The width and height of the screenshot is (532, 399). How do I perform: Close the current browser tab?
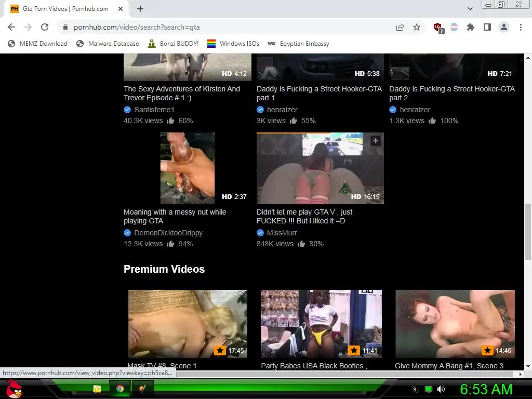point(121,9)
